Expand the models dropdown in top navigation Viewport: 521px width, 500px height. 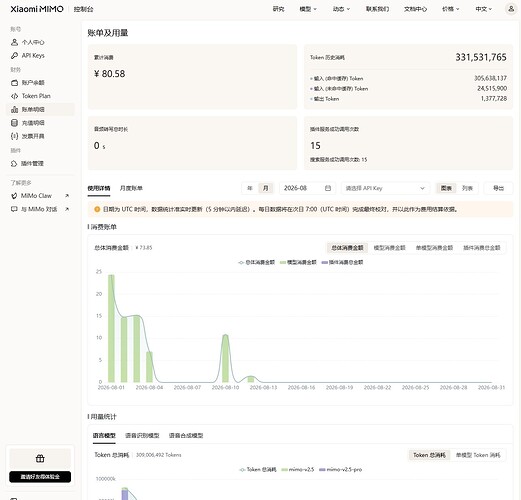point(308,9)
